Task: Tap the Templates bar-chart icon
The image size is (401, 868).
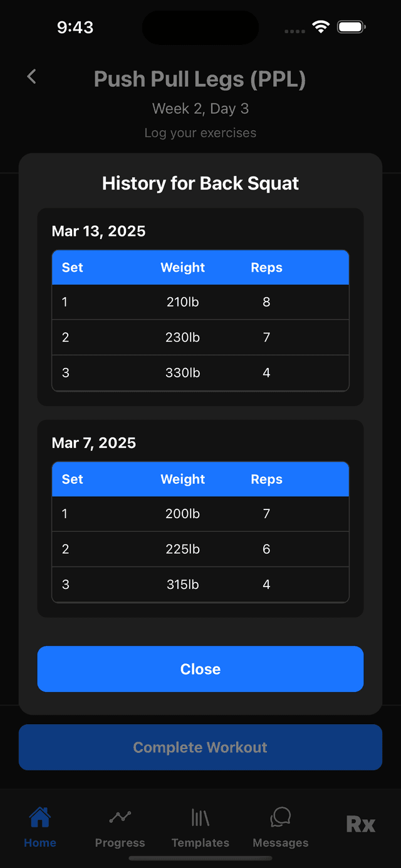Action: pyautogui.click(x=200, y=817)
